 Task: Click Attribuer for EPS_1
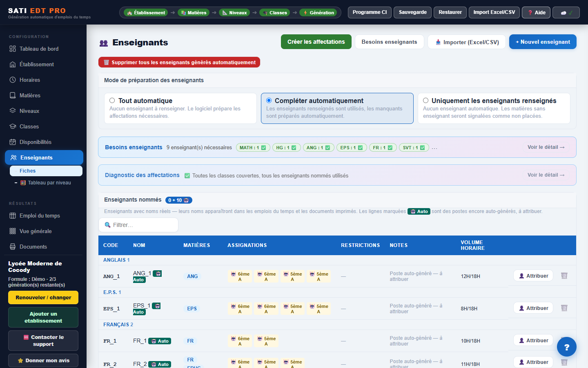point(533,308)
